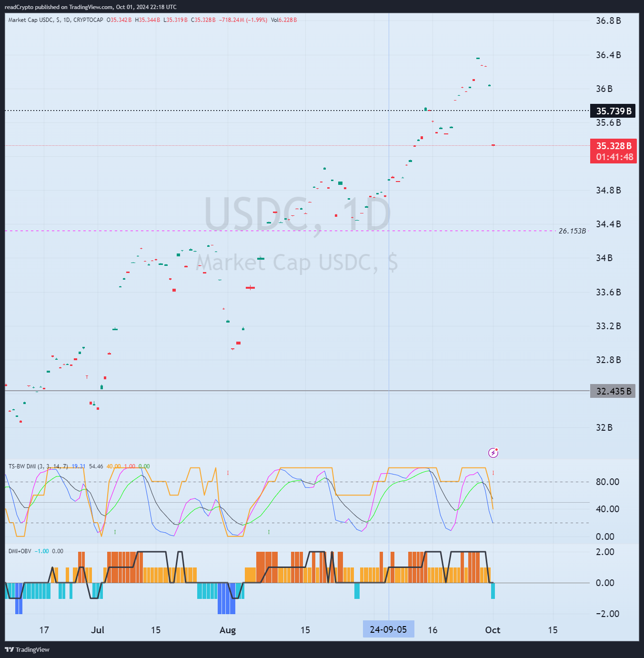Click the close value C35.328B in legend
Screen dimensions: 644x658
pos(203,20)
